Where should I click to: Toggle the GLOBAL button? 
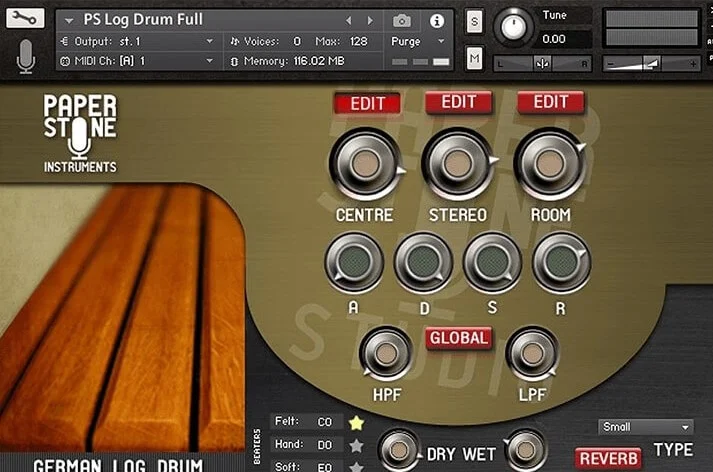459,338
